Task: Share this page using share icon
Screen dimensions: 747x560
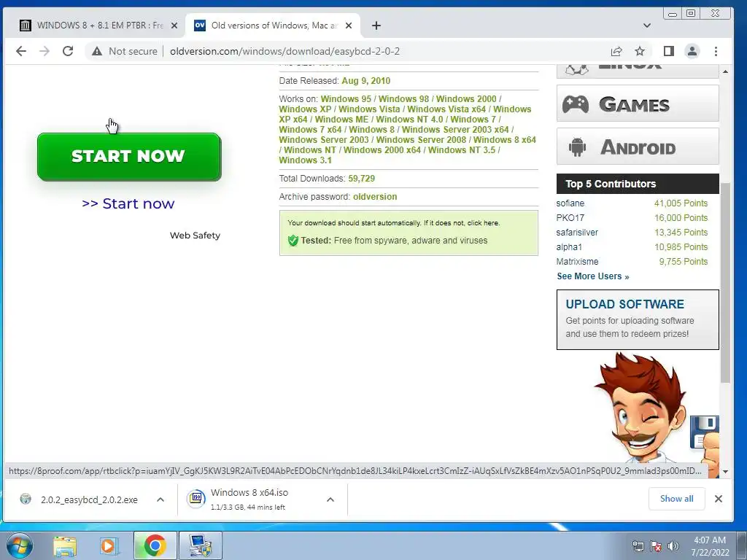Action: point(616,51)
